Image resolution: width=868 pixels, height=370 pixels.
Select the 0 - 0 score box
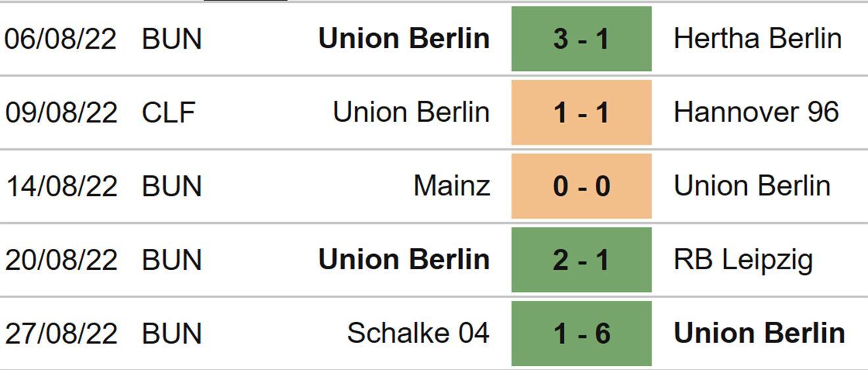581,186
